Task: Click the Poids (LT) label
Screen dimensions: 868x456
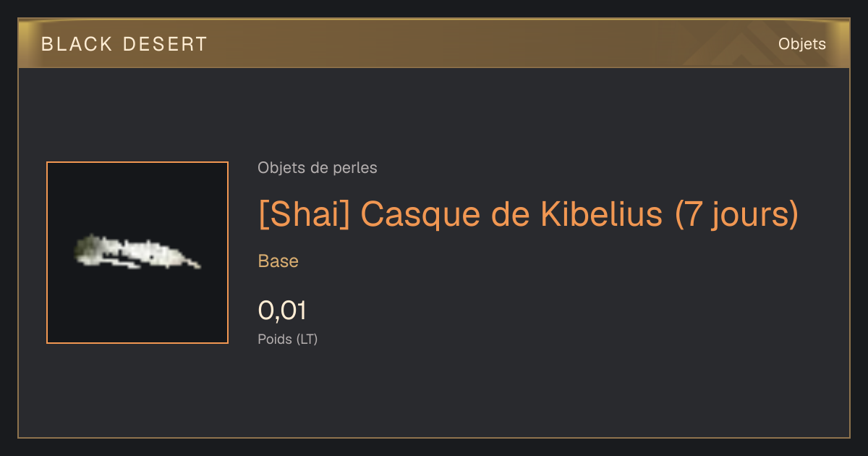Action: [288, 339]
